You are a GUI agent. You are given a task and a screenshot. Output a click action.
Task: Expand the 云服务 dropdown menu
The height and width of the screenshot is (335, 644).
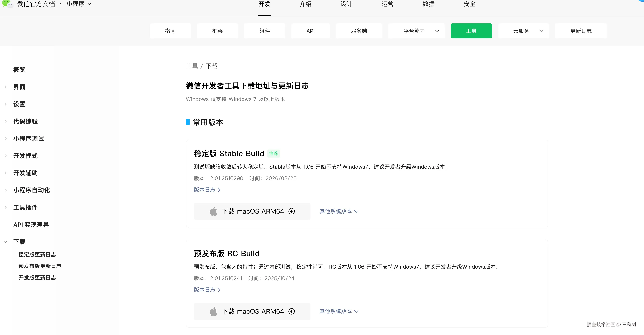click(x=524, y=31)
